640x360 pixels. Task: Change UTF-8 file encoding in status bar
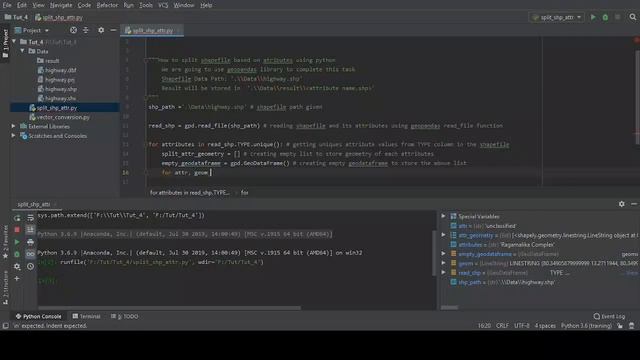(522, 326)
